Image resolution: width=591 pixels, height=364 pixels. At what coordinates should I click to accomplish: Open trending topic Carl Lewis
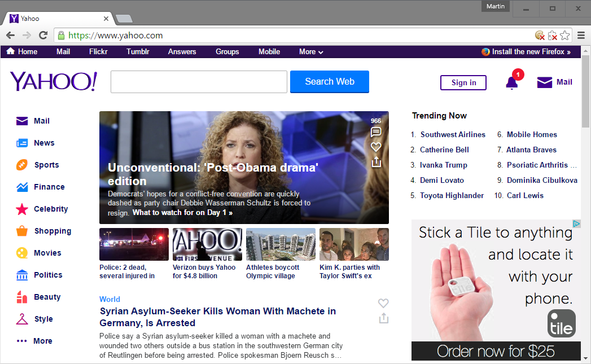[524, 196]
